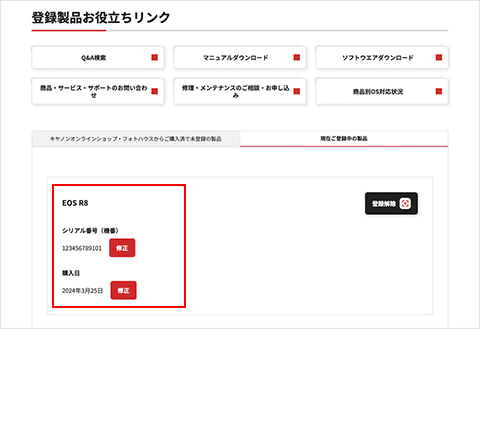480x444 pixels.
Task: Click the 登録解除 button
Action: click(391, 203)
